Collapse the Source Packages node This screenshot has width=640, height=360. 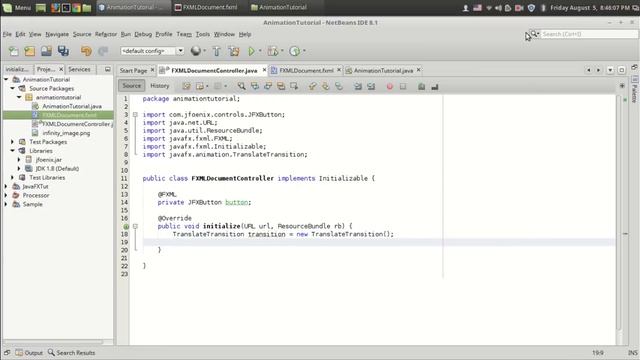13,88
